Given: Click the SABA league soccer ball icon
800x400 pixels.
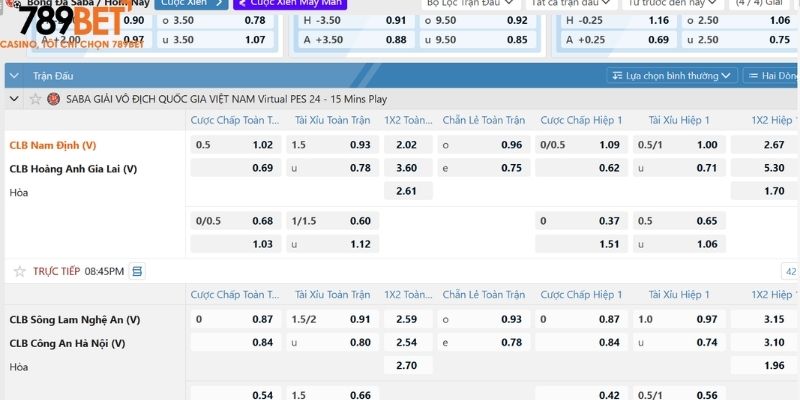Looking at the screenshot, I should coord(53,99).
